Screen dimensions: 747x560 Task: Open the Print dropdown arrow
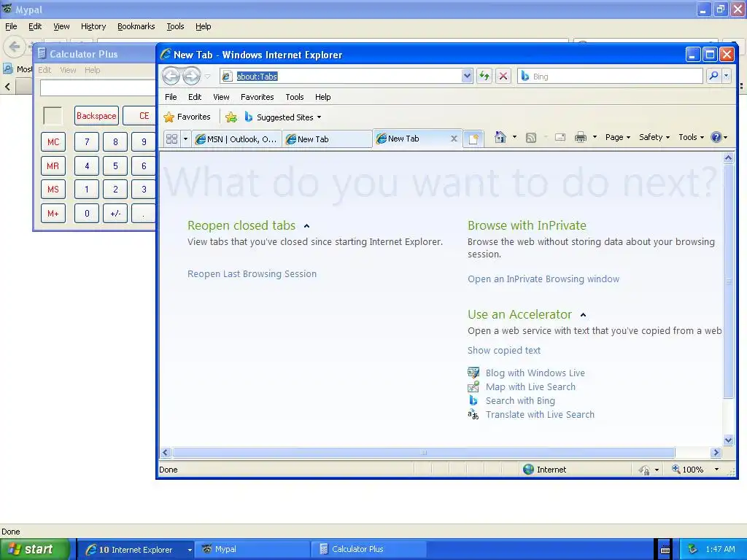595,137
